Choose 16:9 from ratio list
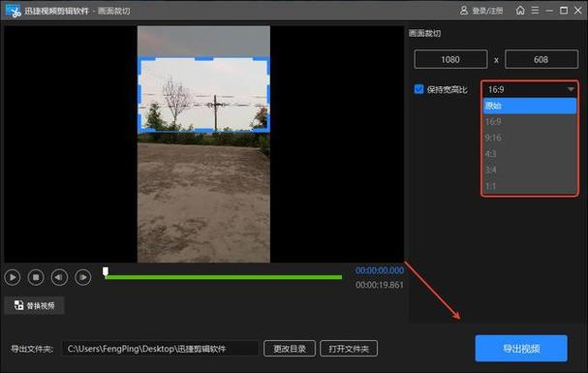The width and height of the screenshot is (588, 373). pos(530,122)
